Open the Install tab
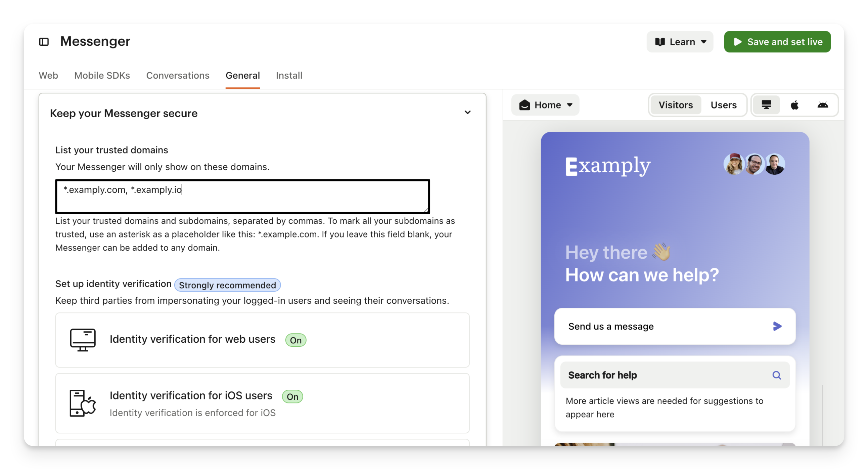This screenshot has width=868, height=470. pos(289,75)
